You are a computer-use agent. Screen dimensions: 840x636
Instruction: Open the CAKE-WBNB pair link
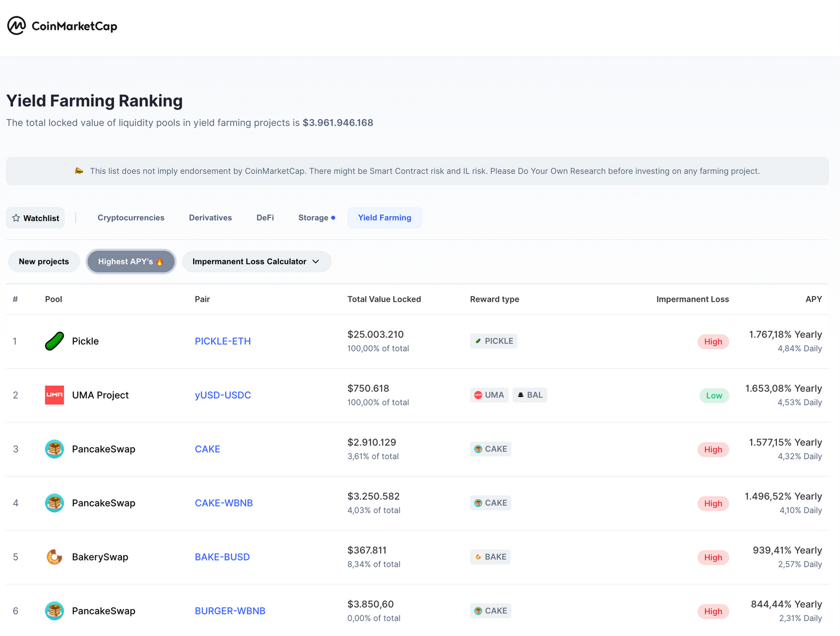point(224,503)
